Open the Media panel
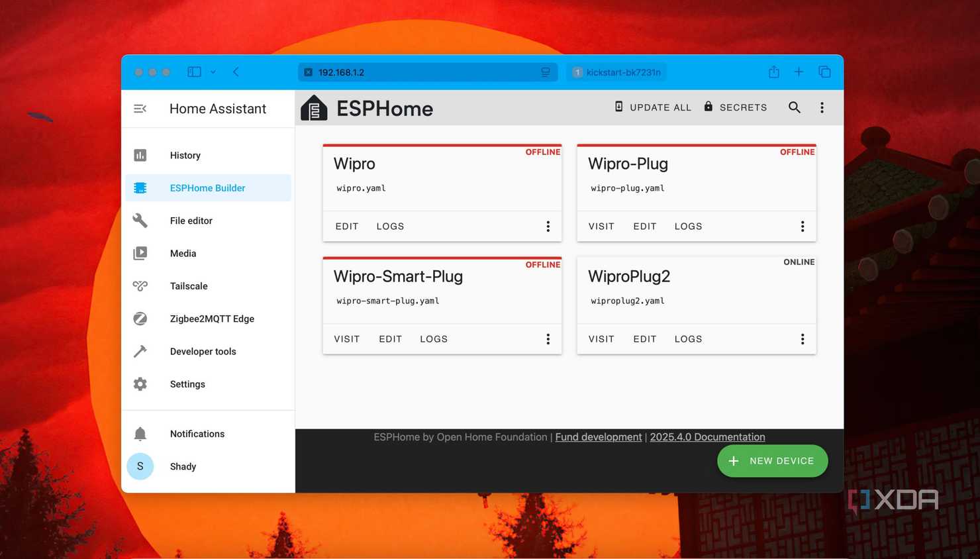The image size is (980, 559). (x=208, y=253)
